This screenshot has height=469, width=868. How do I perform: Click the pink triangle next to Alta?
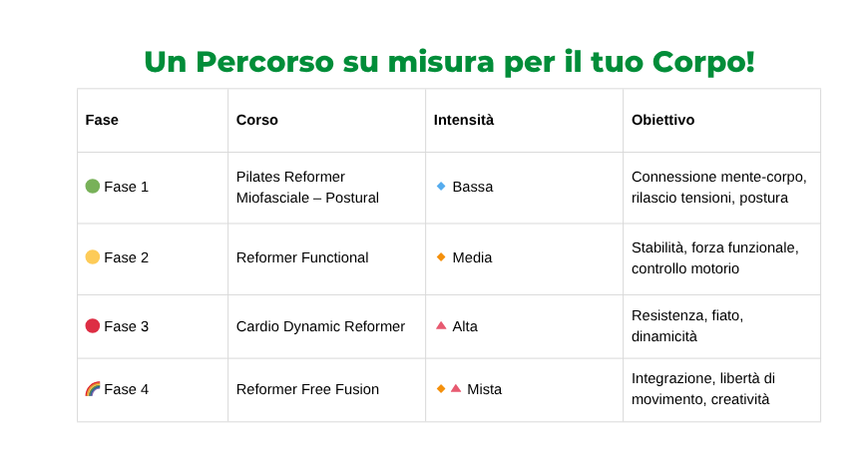click(x=441, y=325)
